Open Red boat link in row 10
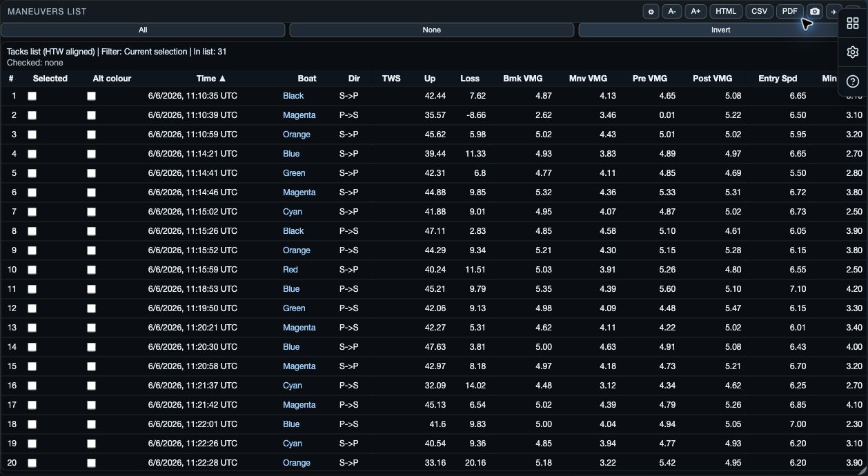 point(290,270)
